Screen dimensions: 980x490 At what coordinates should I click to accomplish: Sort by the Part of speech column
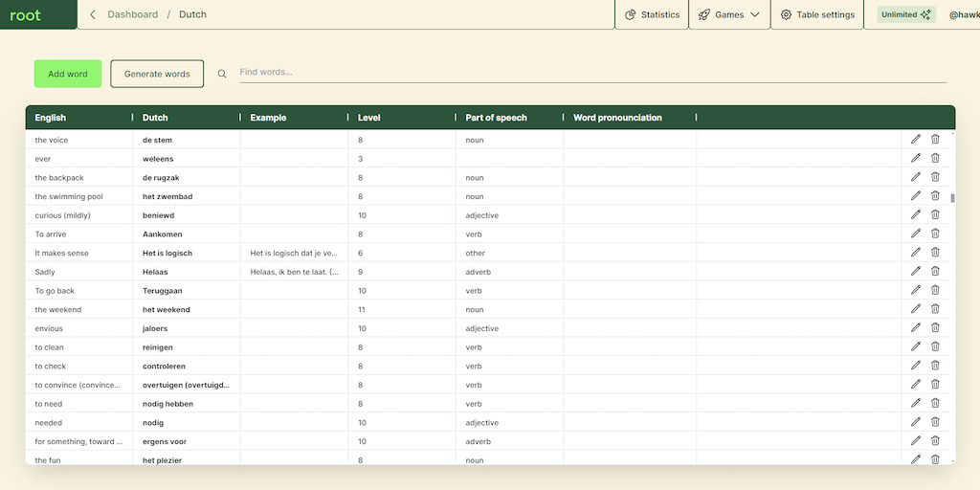click(496, 118)
